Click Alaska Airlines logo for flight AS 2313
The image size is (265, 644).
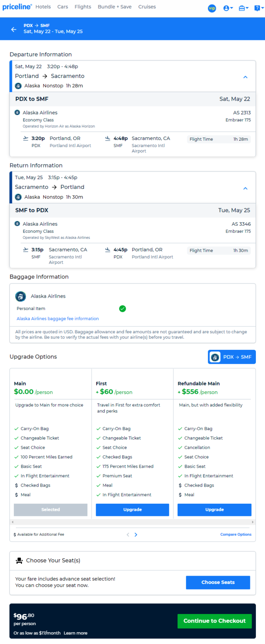coord(17,112)
